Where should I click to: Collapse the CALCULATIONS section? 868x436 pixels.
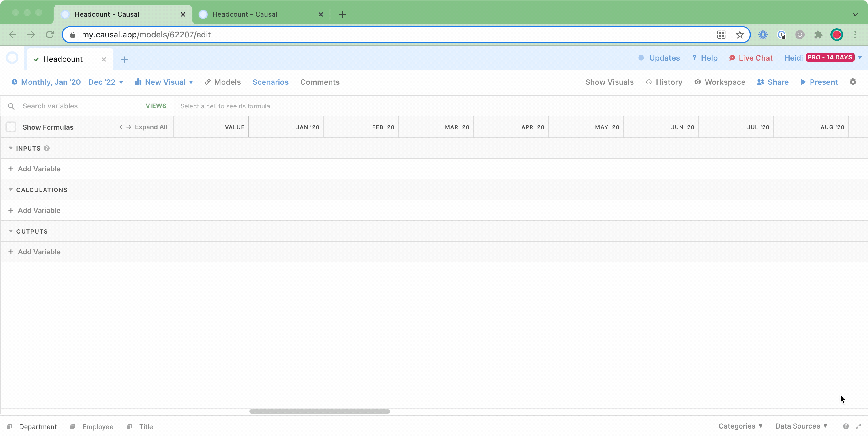(x=11, y=190)
